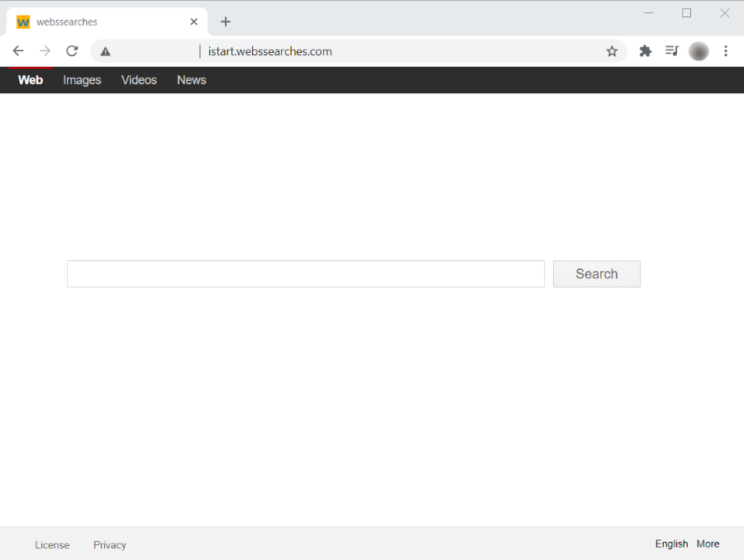Expand the More languages option
This screenshot has width=744, height=560.
[708, 543]
